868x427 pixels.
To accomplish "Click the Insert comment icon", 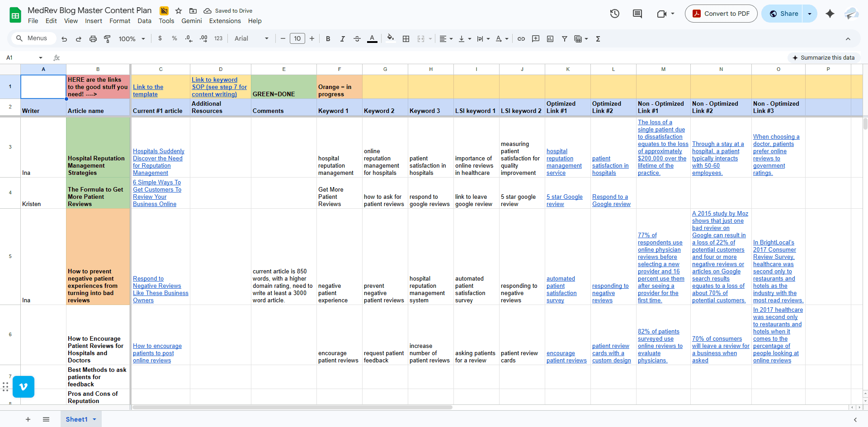I will (536, 39).
